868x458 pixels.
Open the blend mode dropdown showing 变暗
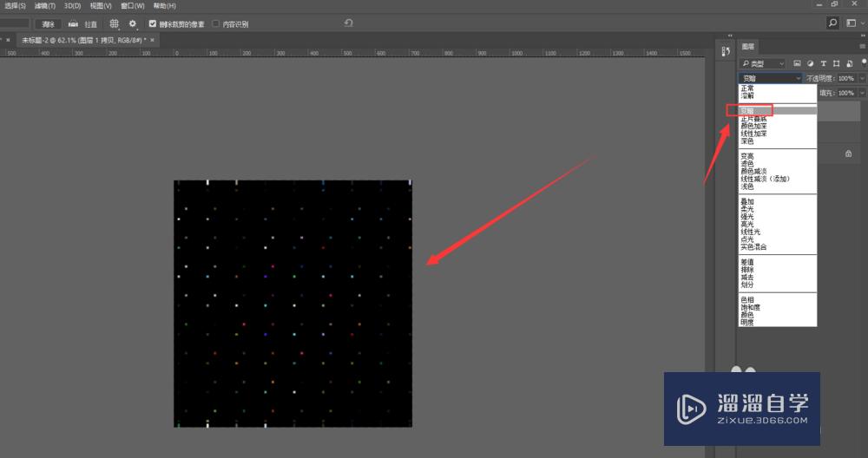pos(770,79)
